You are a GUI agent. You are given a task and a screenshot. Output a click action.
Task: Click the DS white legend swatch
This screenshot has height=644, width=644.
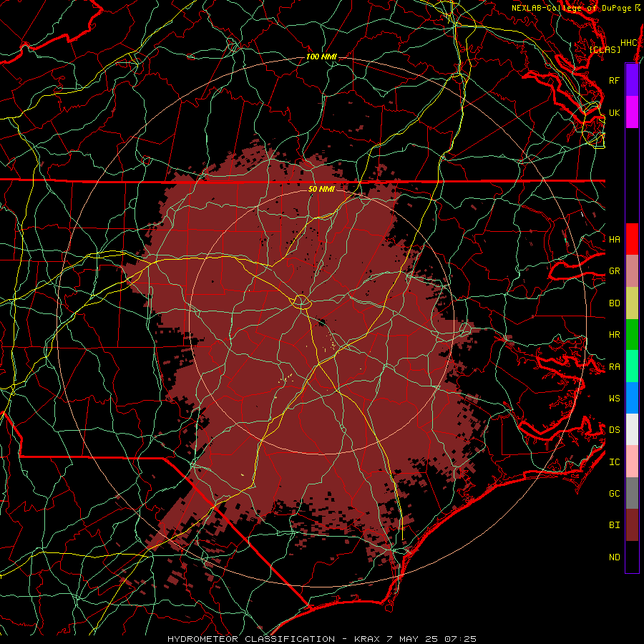tap(632, 429)
